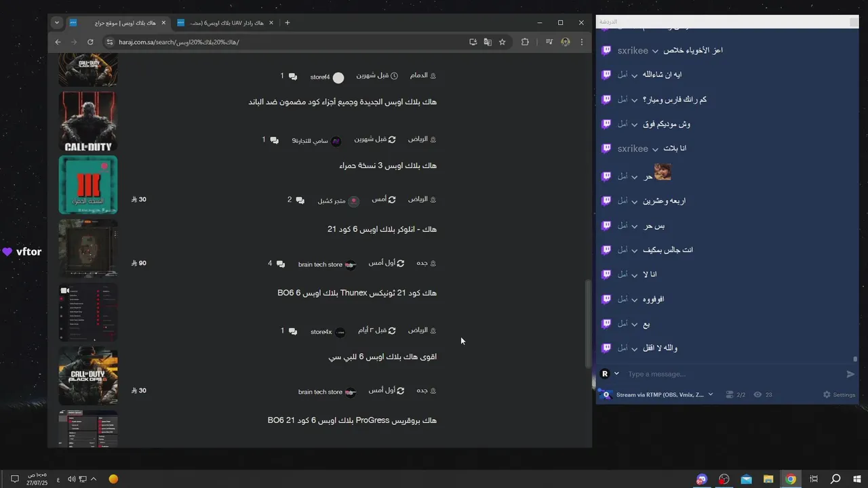Close the 'هاك رادار UAV' tab
Image resolution: width=868 pixels, height=488 pixels.
[x=271, y=22]
